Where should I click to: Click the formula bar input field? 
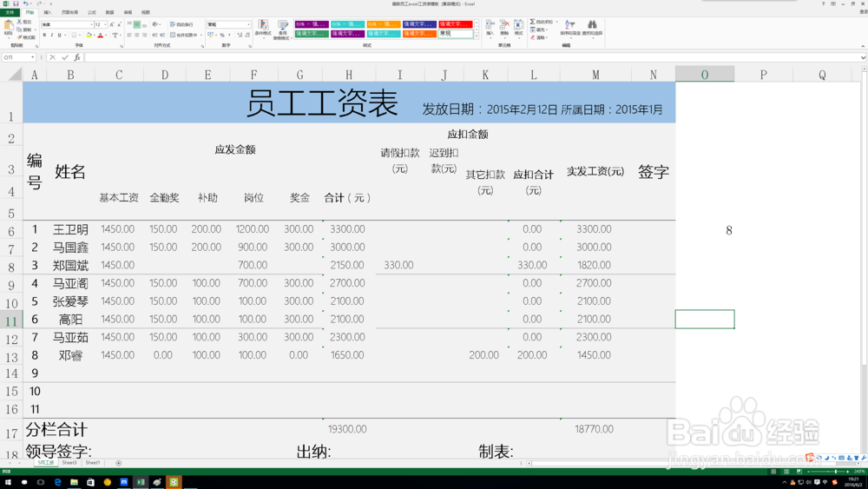coord(472,57)
